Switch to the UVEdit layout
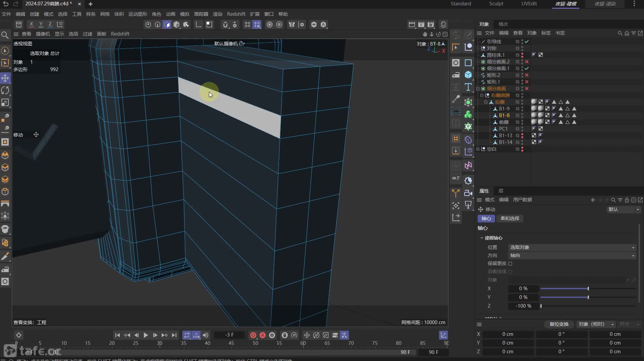The width and height of the screenshot is (644, 361). click(x=529, y=4)
